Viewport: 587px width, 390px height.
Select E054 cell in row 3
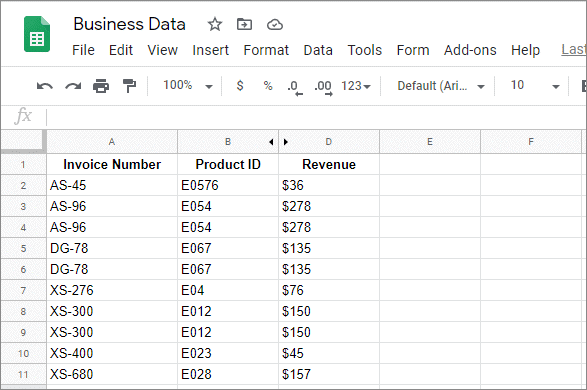pos(228,206)
